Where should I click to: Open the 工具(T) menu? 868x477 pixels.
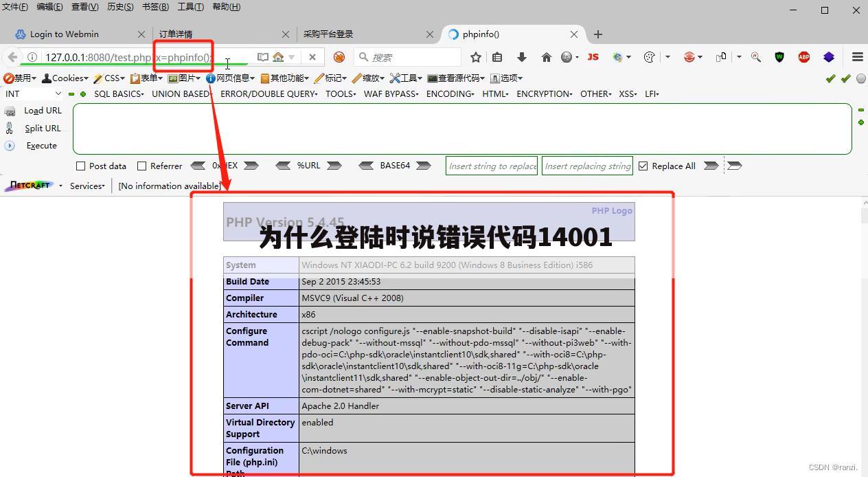point(190,7)
